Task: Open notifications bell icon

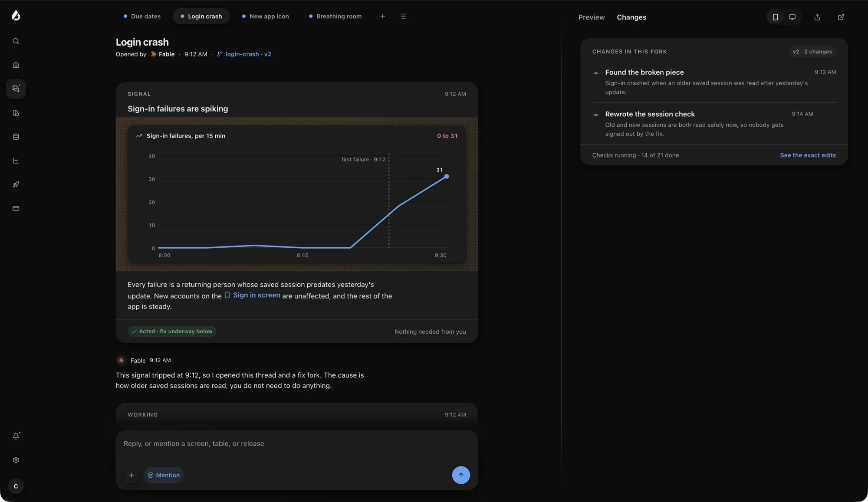Action: coord(16,436)
